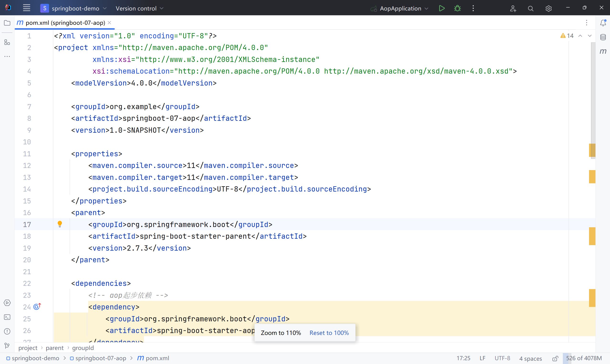Open Code With Me user icon
Screen dimensions: 610x364
pyautogui.click(x=513, y=9)
